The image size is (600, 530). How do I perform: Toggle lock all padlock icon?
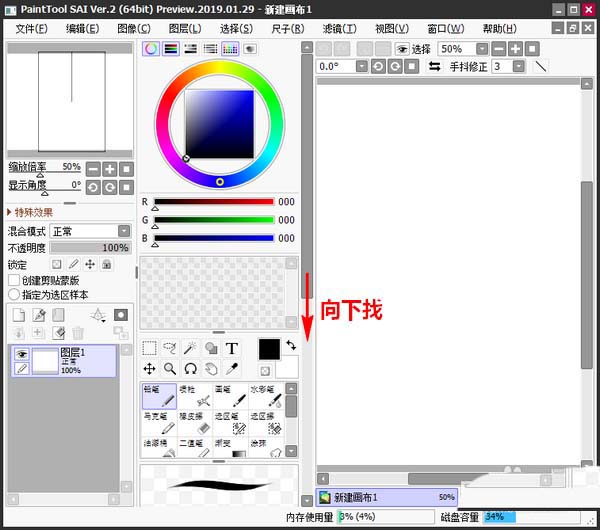coord(107,264)
